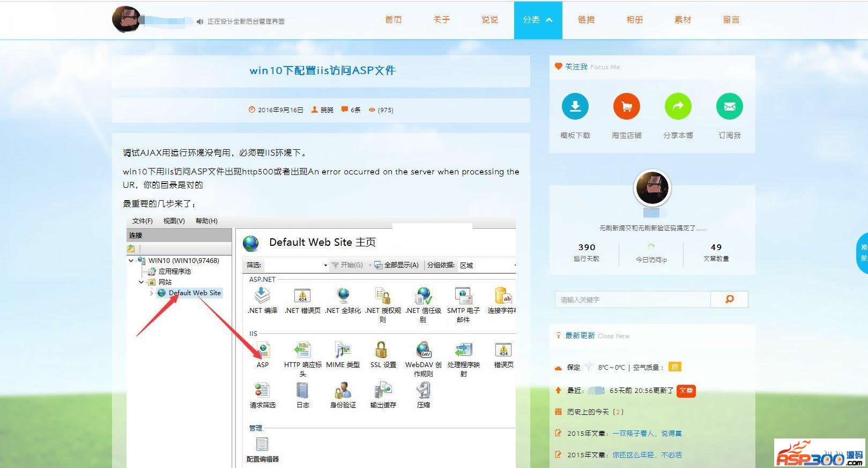The image size is (868, 468).
Task: Open the 压缩 icon
Action: pyautogui.click(x=423, y=390)
